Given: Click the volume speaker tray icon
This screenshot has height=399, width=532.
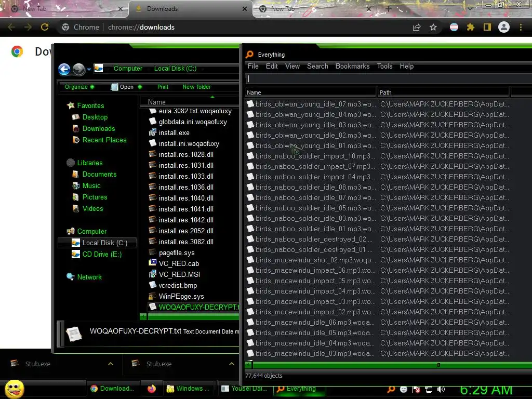Looking at the screenshot, I should pyautogui.click(x=441, y=389).
